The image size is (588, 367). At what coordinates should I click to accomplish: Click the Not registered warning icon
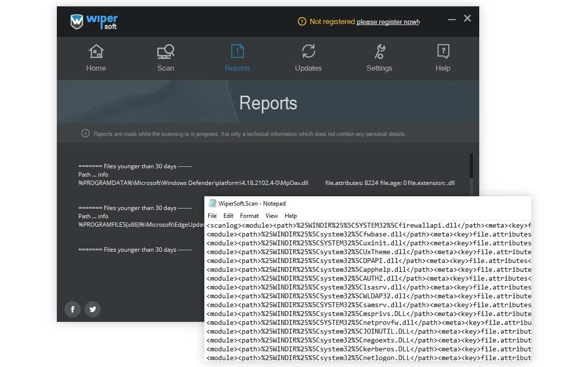click(301, 22)
